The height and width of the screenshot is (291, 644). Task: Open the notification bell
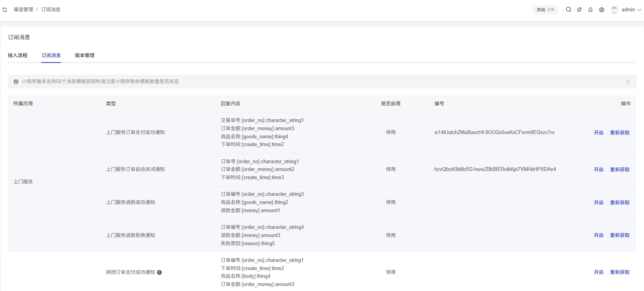[590, 10]
